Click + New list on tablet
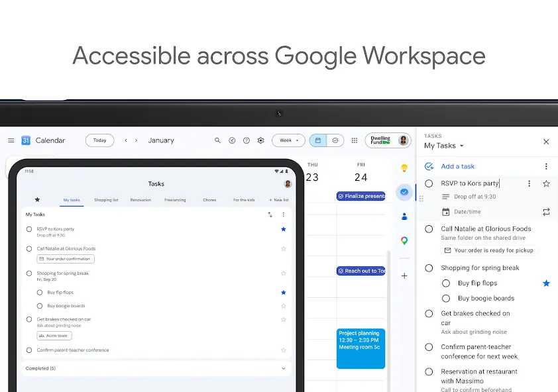Viewport: 558px width, 392px height. click(278, 200)
